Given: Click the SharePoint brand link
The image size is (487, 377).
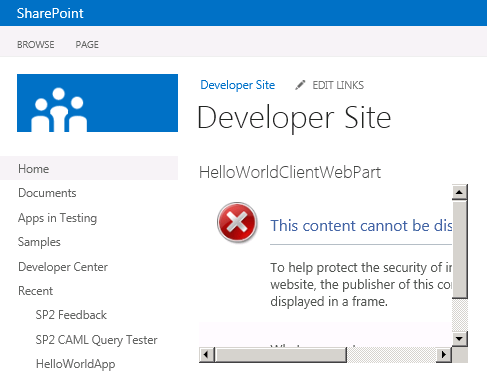Looking at the screenshot, I should coord(50,13).
